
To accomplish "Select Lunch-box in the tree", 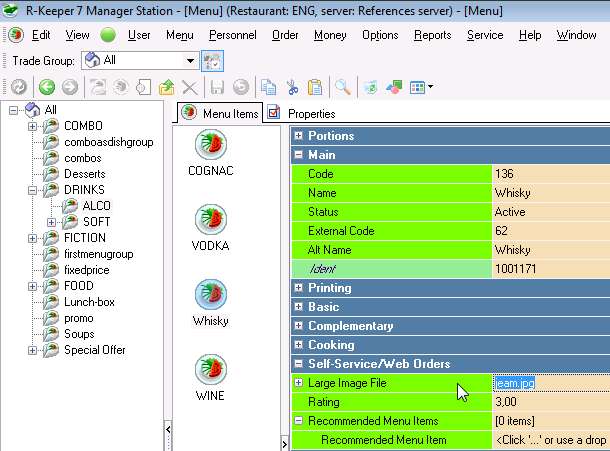I will pos(89,302).
